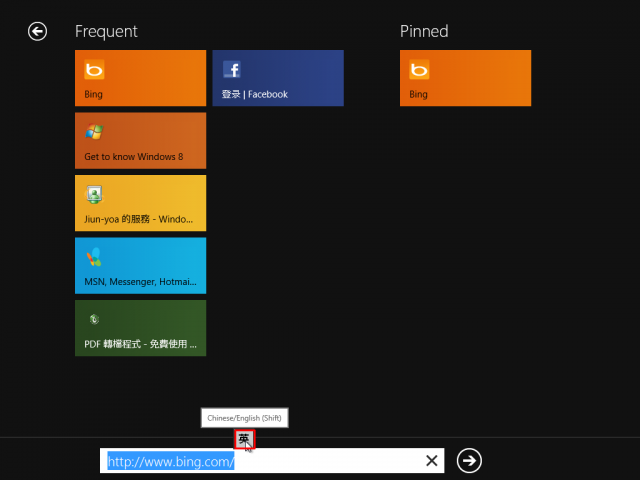
Task: Click the PDF converter tile icon
Action: click(94, 319)
